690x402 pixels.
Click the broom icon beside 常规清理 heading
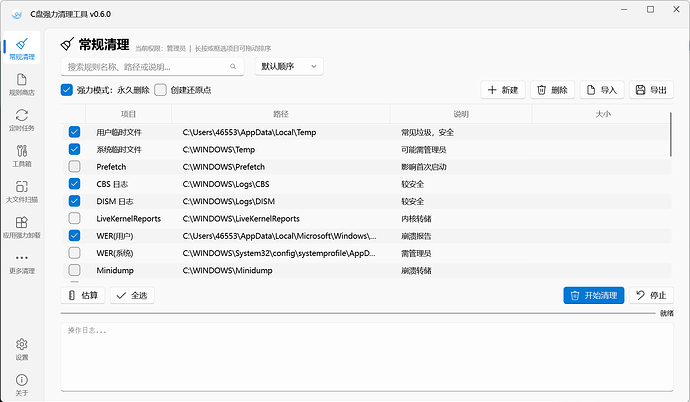pyautogui.click(x=67, y=44)
